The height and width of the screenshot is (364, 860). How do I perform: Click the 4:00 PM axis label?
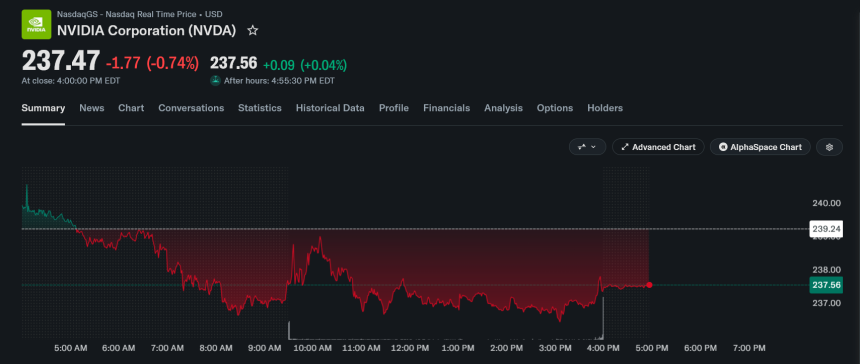[603, 348]
